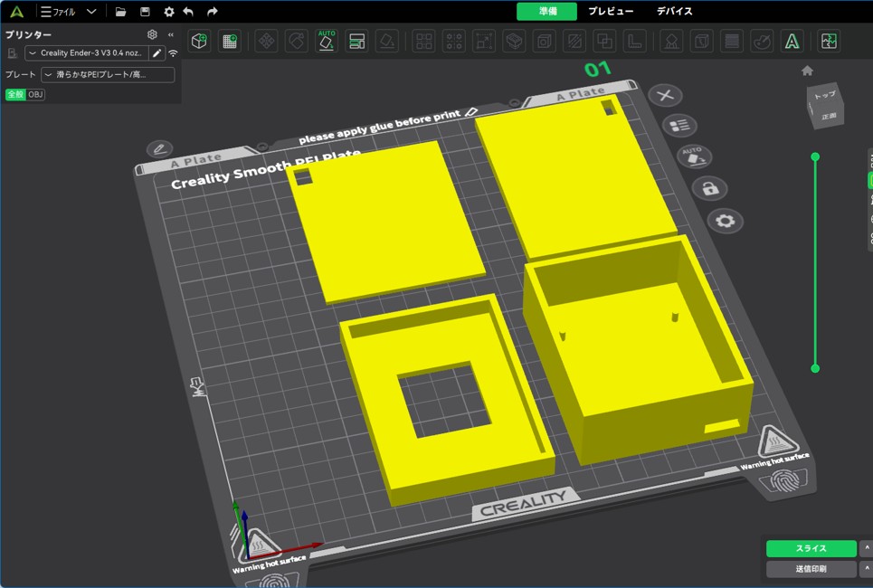
Task: Click the Assembly View puzzle icon
Action: point(828,41)
